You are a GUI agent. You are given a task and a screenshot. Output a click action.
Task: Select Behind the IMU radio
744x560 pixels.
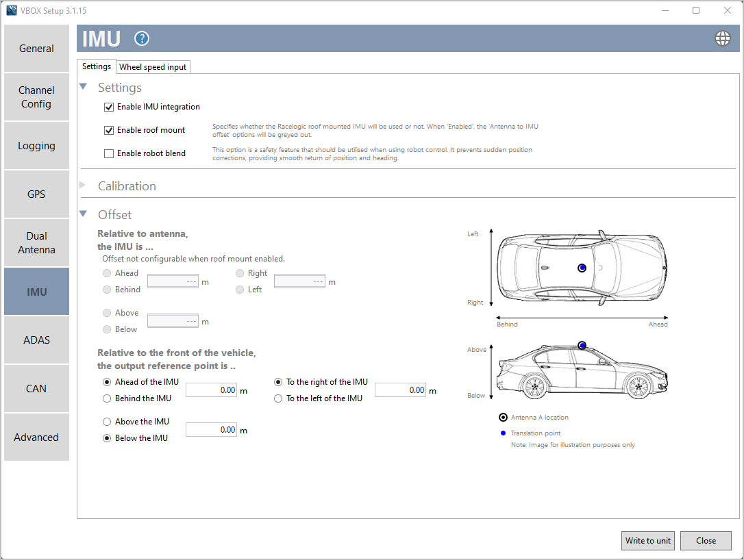107,399
